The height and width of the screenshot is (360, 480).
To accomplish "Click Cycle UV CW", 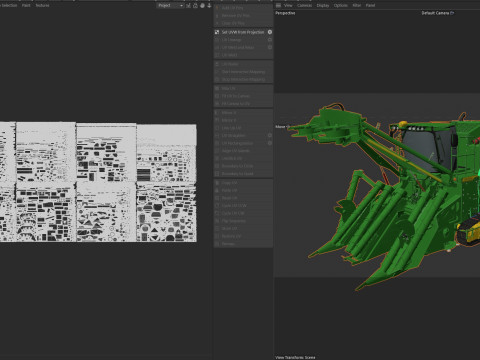I will tap(243, 213).
